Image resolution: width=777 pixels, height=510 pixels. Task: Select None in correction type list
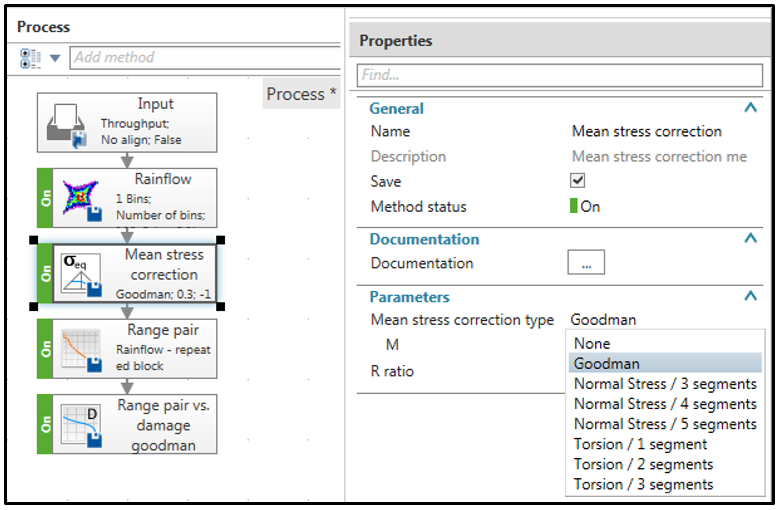coord(592,344)
